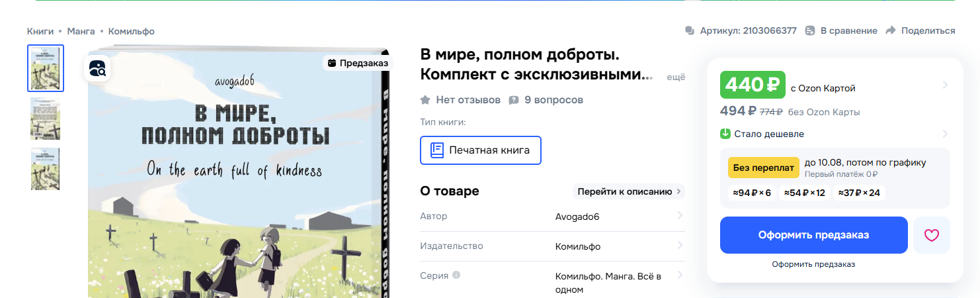Open the Издательство row chevron
Image resolution: width=980 pixels, height=298 pixels.
680,246
